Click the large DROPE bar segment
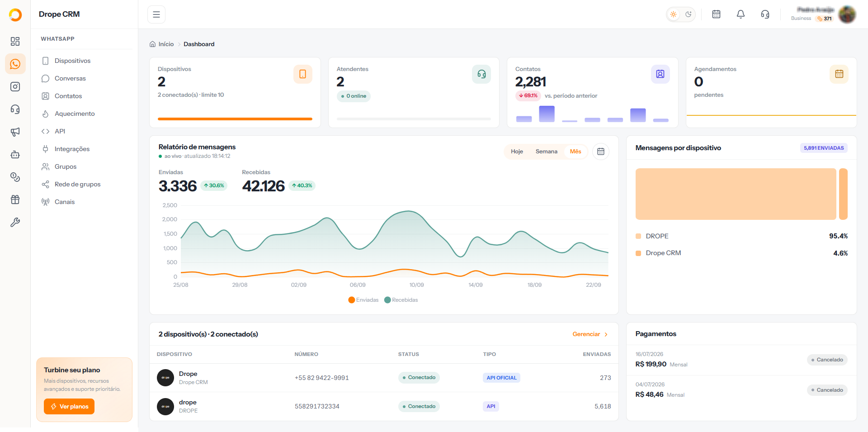 736,194
